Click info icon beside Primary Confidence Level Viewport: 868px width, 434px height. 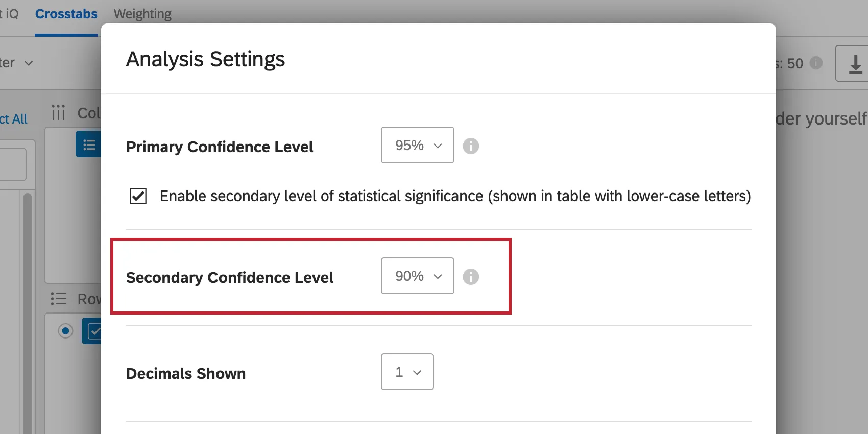point(471,146)
